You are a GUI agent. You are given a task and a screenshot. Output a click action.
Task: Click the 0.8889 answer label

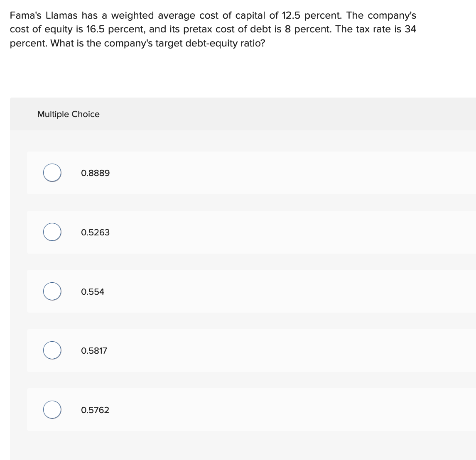[x=95, y=173]
